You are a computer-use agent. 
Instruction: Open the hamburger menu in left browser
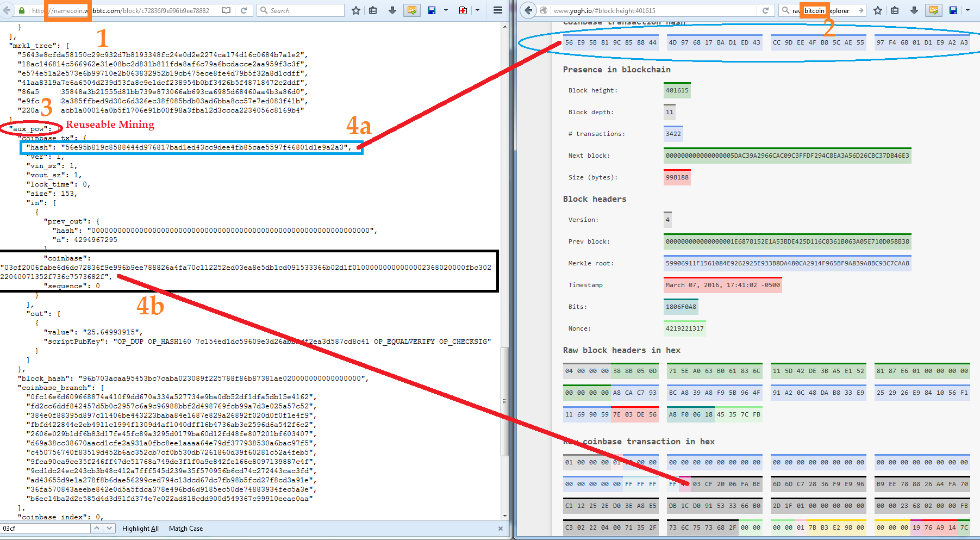coord(497,10)
